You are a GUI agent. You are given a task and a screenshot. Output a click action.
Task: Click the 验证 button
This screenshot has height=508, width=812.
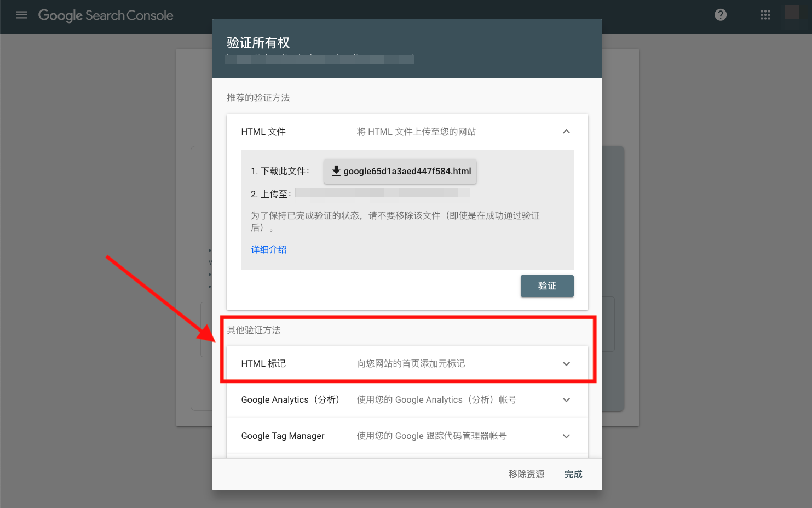click(547, 286)
